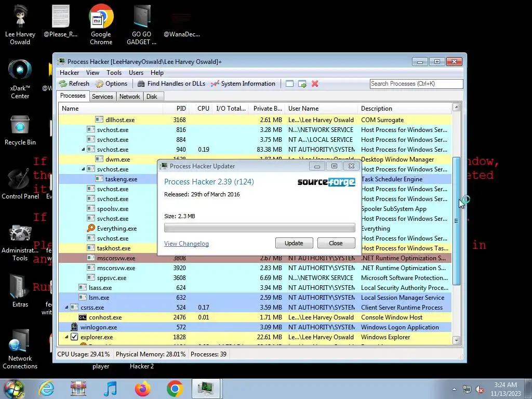Launch Internet Explorer from taskbar

pyautogui.click(x=46, y=389)
